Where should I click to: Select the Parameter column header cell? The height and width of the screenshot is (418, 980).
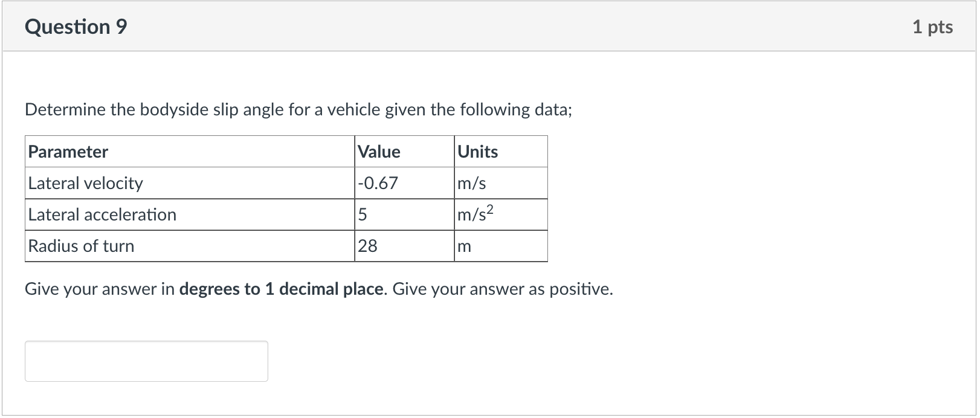point(190,152)
